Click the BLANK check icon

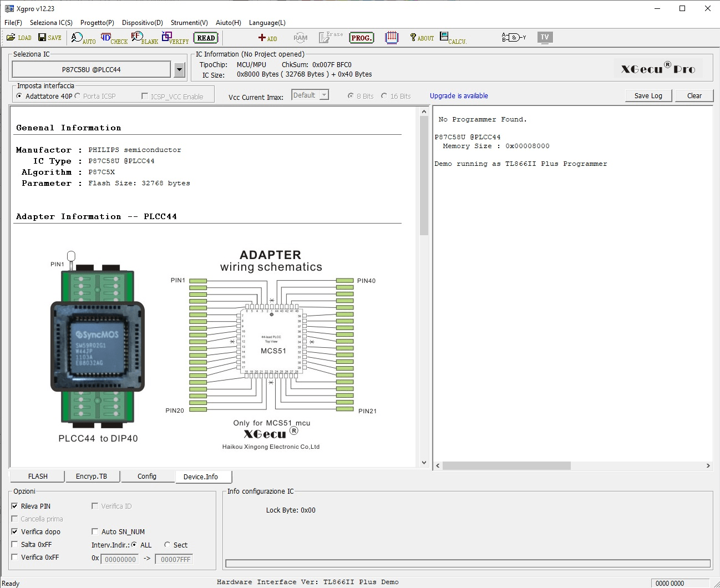[x=144, y=38]
